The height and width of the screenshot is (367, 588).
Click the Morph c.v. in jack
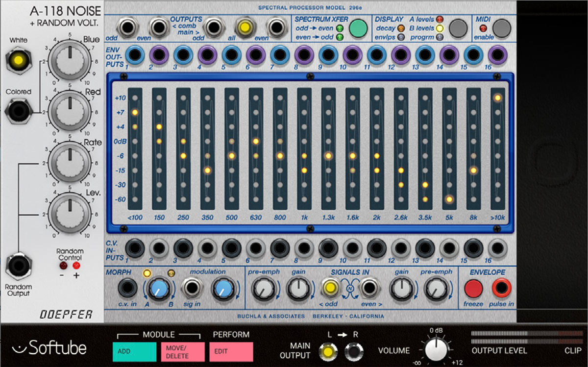click(128, 289)
